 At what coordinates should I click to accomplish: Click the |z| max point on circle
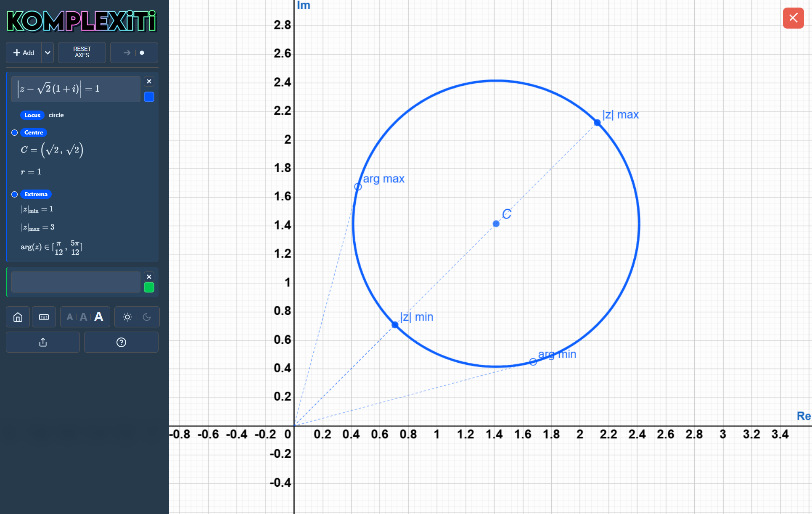coord(597,122)
